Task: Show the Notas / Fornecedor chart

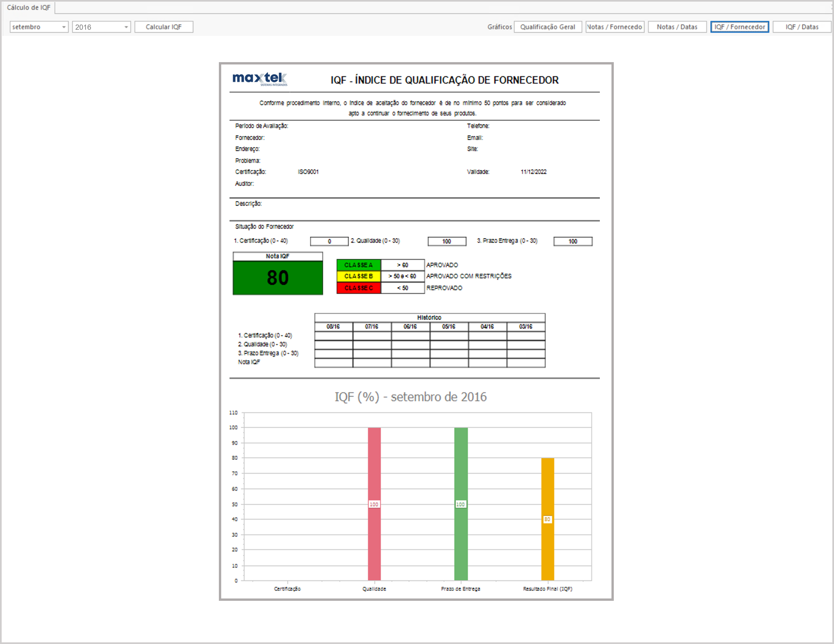Action: pos(614,27)
